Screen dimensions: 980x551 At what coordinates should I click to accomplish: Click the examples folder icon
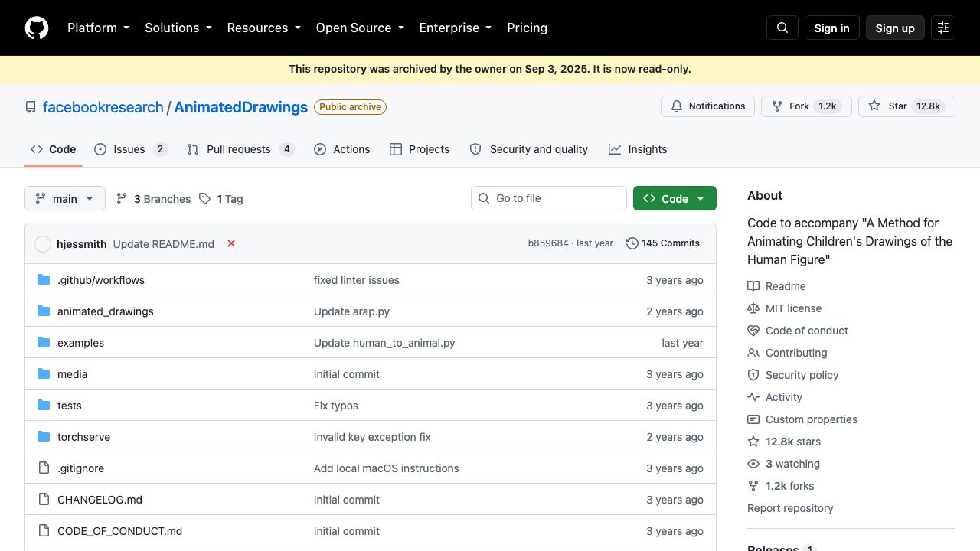44,343
